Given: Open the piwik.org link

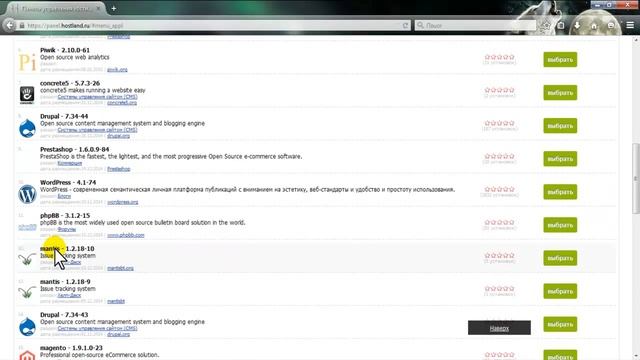Looking at the screenshot, I should tap(117, 69).
